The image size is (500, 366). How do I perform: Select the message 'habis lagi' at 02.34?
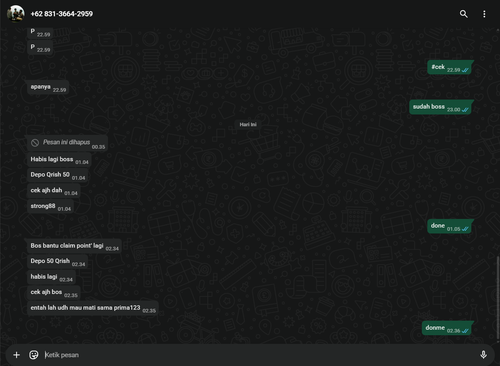coord(51,277)
